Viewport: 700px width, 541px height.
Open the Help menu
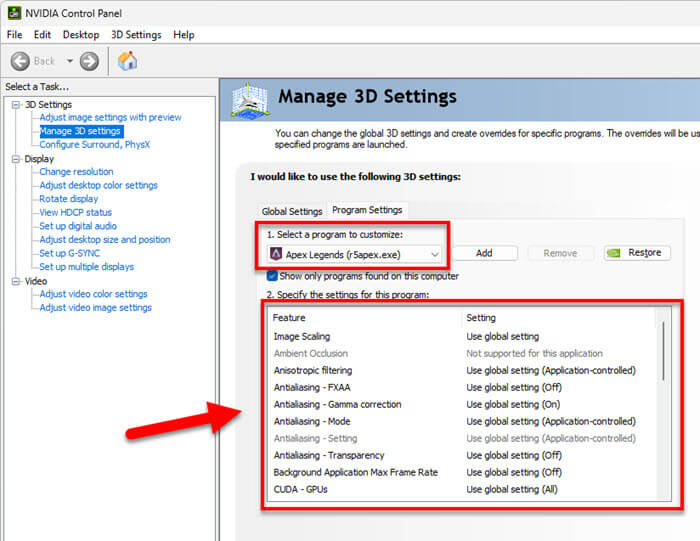184,34
